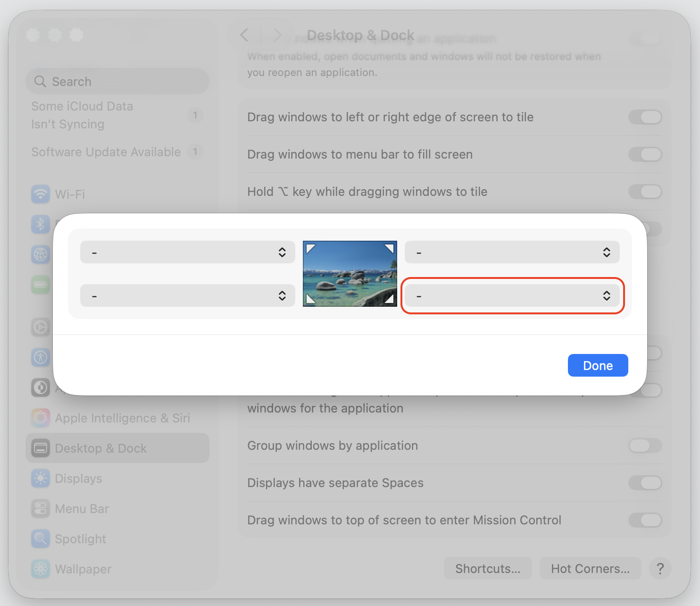Select Desktop & Dock in sidebar

[117, 448]
